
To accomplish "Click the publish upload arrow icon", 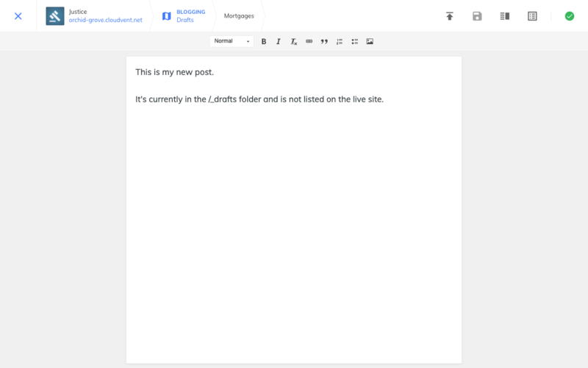I will click(450, 16).
